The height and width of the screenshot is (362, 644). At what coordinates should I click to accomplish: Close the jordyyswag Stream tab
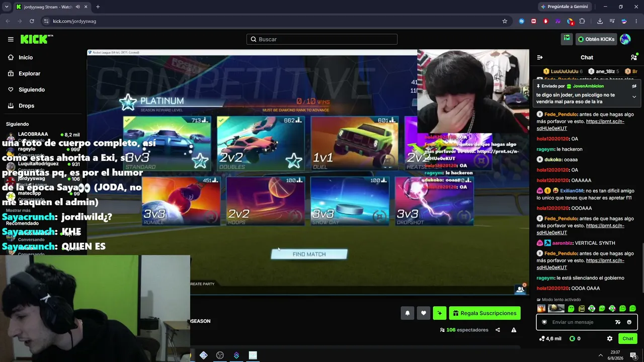pyautogui.click(x=86, y=7)
